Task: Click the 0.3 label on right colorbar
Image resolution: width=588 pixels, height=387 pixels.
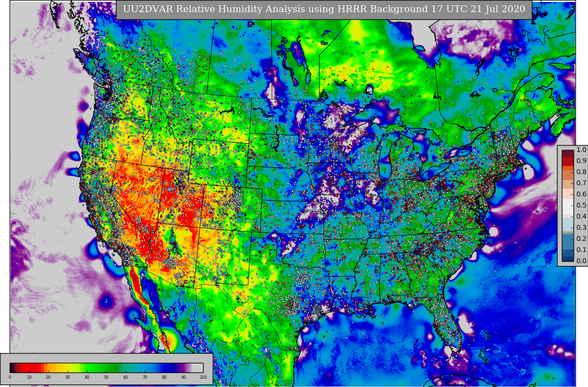Action: pos(581,228)
